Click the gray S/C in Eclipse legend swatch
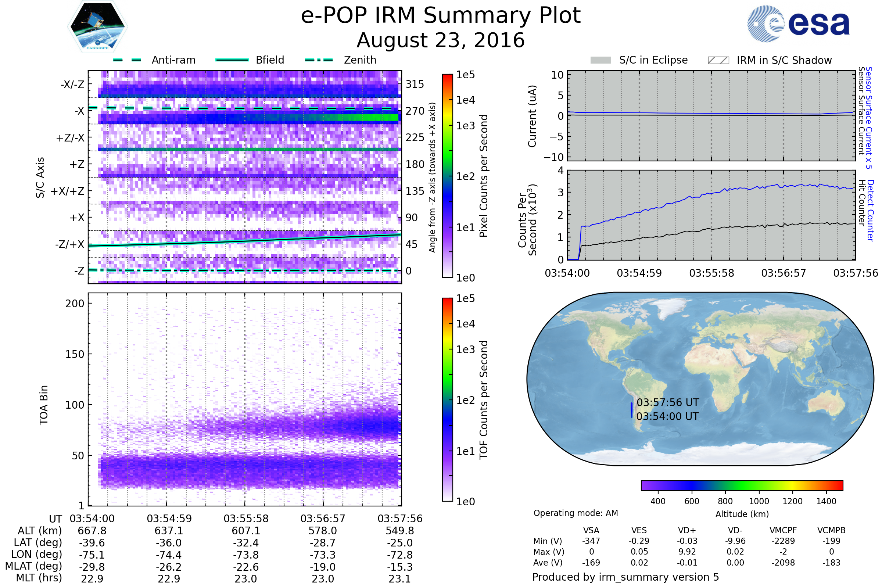The height and width of the screenshot is (588, 882). click(x=600, y=60)
